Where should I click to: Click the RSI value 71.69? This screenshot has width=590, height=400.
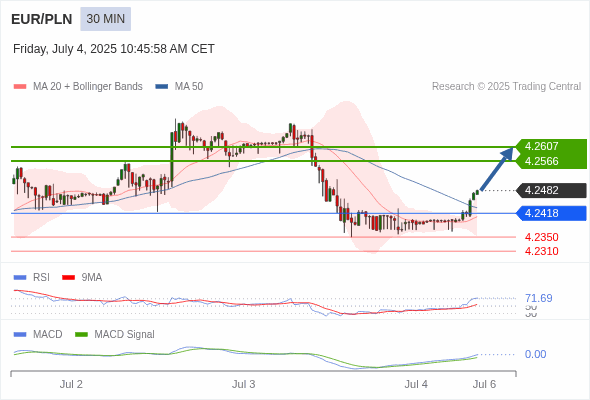pyautogui.click(x=538, y=298)
